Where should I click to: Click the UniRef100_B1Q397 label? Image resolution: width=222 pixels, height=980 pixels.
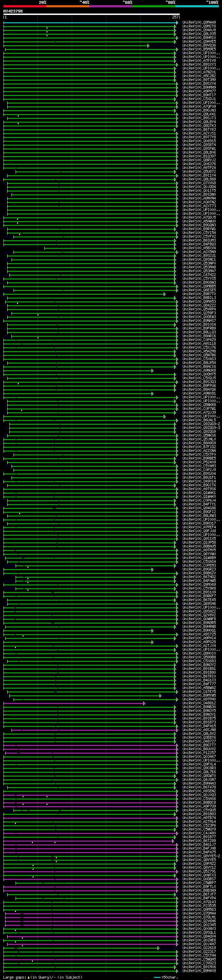(x=199, y=156)
